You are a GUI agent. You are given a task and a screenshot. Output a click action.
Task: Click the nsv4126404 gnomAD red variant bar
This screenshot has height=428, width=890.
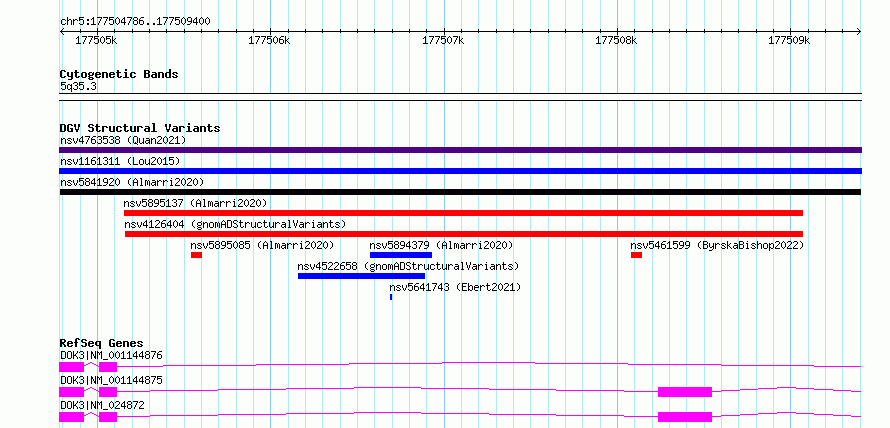[463, 234]
